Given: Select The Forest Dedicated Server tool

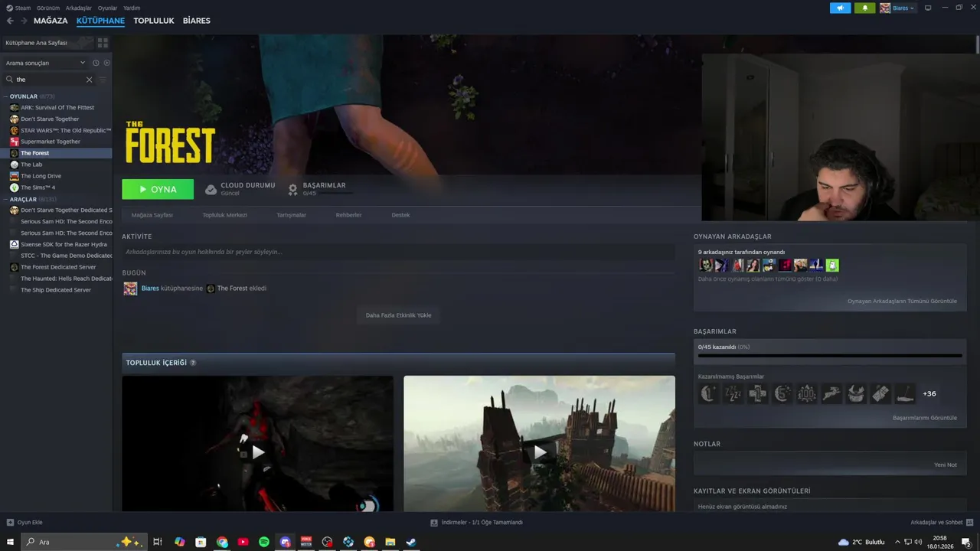Looking at the screenshot, I should (58, 267).
